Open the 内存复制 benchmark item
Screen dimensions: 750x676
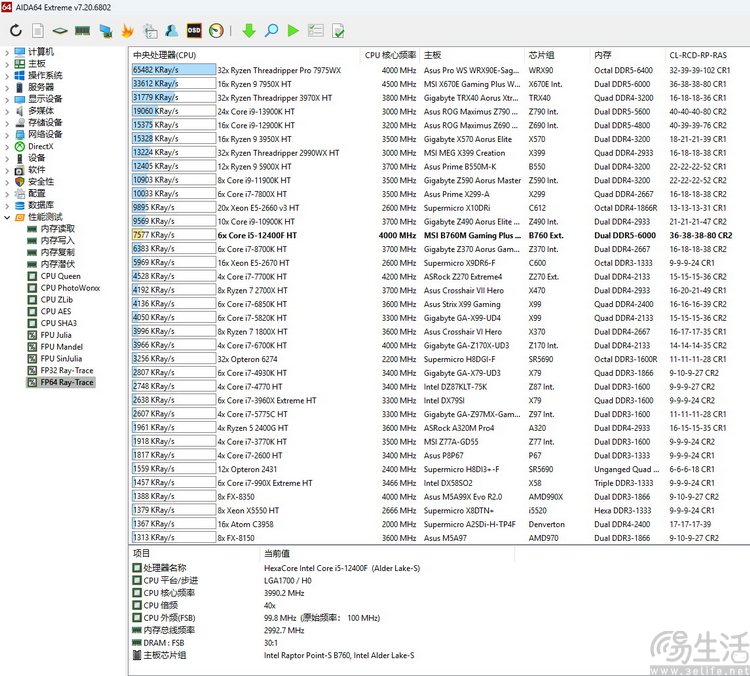51,252
